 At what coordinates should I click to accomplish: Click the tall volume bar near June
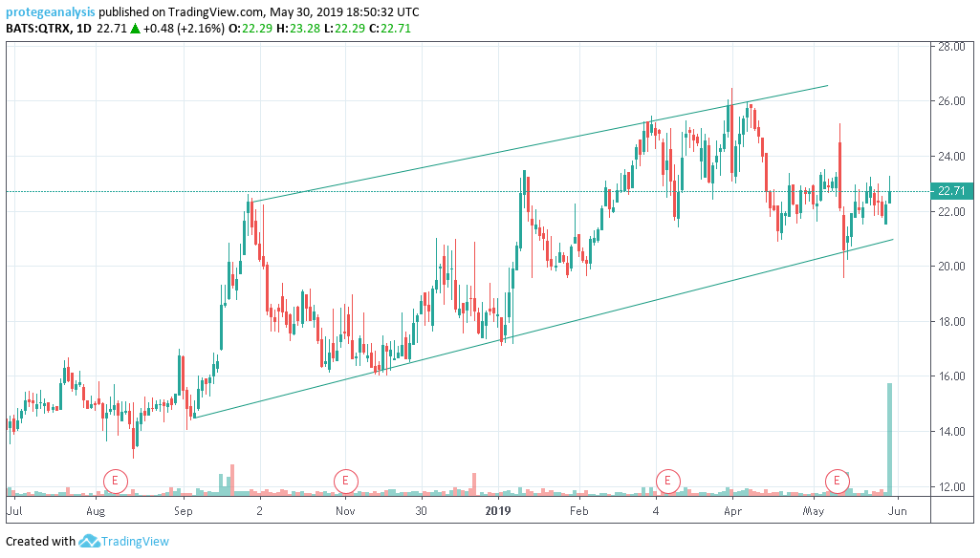click(x=889, y=439)
